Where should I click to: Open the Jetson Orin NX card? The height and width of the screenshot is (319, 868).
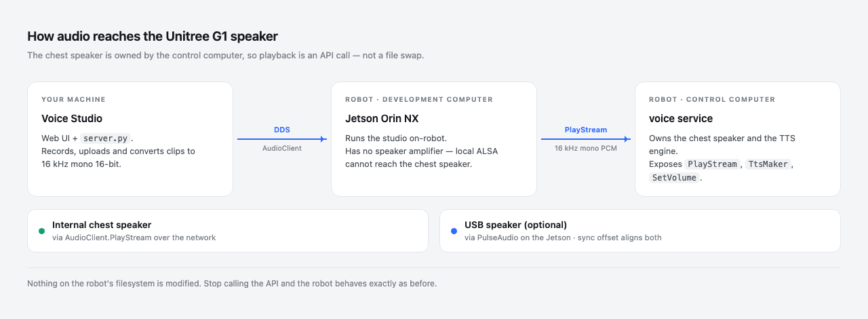pyautogui.click(x=434, y=139)
